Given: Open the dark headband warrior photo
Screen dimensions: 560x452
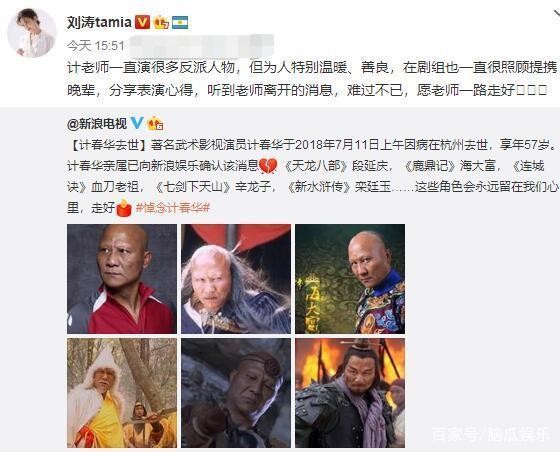Looking at the screenshot, I should (236, 393).
